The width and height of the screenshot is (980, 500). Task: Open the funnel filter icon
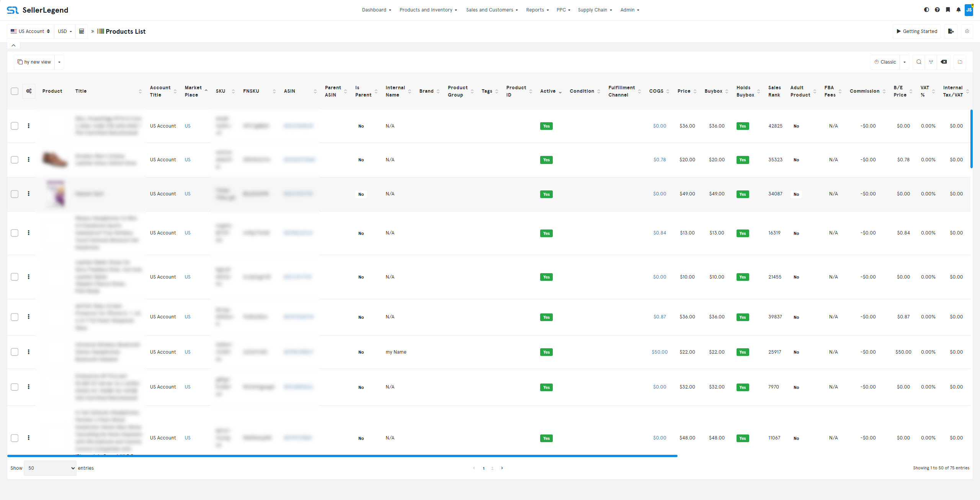click(931, 62)
